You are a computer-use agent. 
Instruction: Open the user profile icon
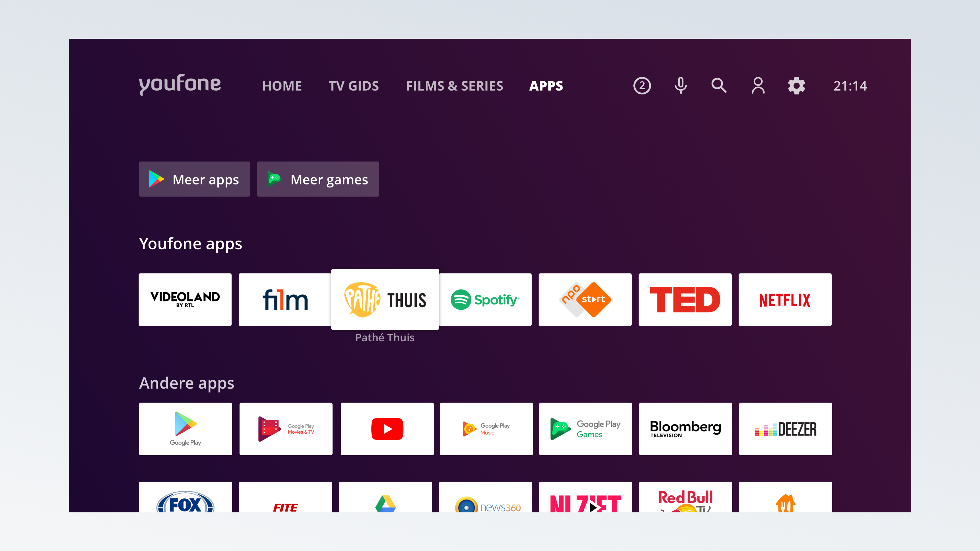tap(758, 85)
